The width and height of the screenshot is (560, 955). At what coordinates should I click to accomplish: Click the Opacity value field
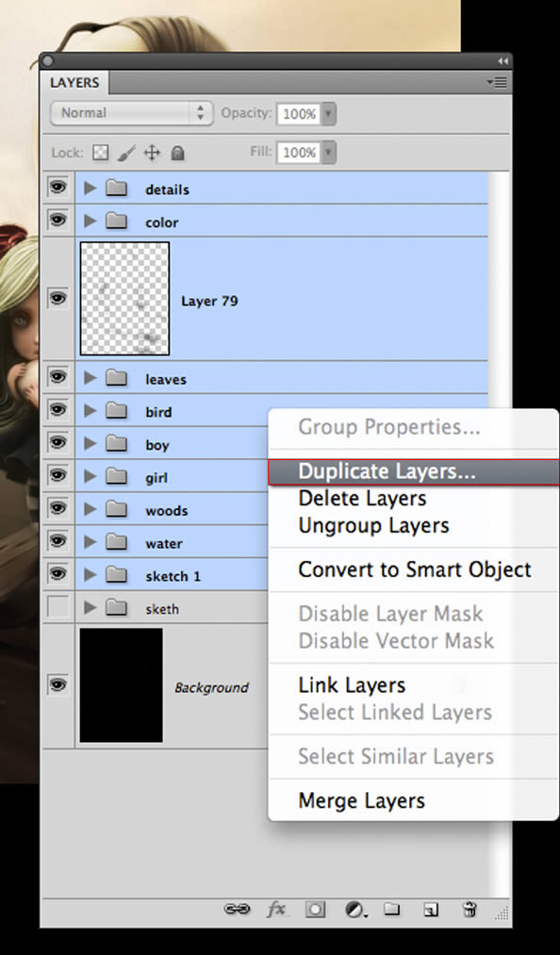pyautogui.click(x=299, y=114)
